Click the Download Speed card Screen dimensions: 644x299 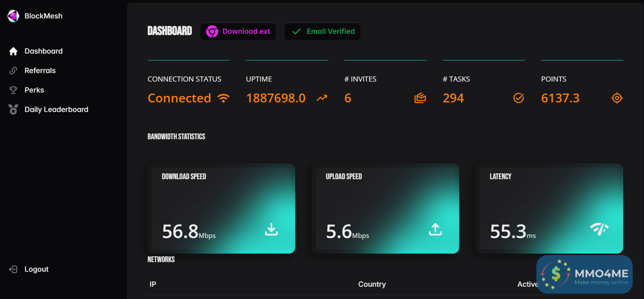click(x=221, y=209)
